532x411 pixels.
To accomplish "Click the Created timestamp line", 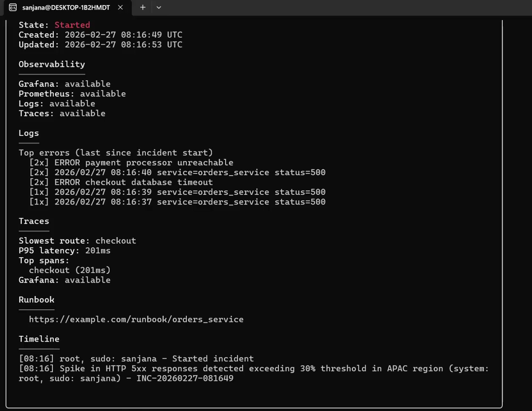I will pos(100,35).
